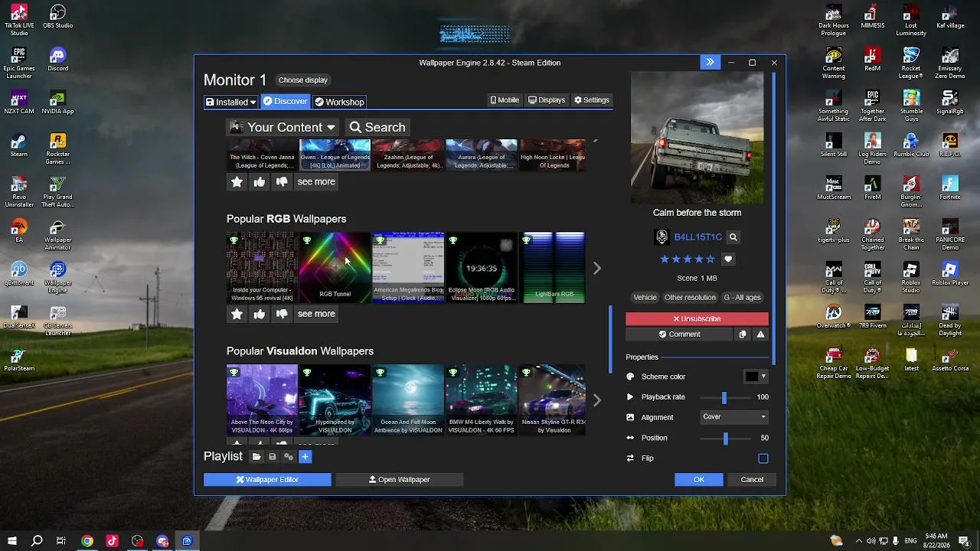Viewport: 980px width, 551px height.
Task: Open the Discord desktop shortcut
Action: (x=58, y=60)
